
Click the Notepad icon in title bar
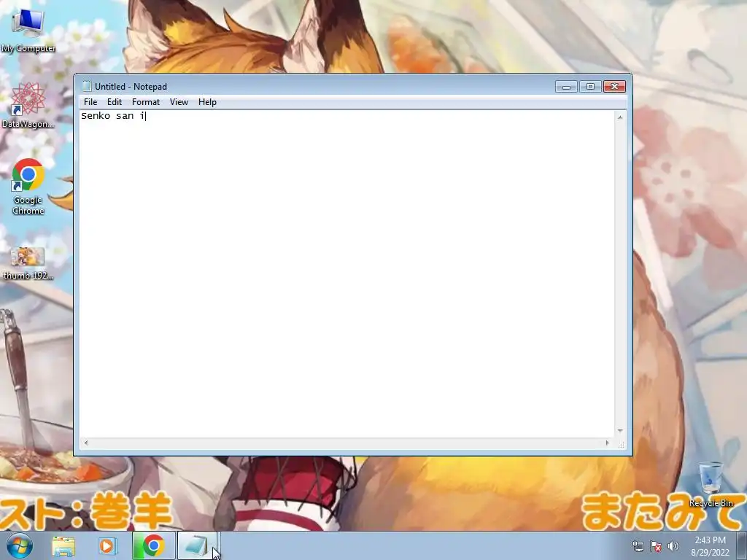[86, 86]
